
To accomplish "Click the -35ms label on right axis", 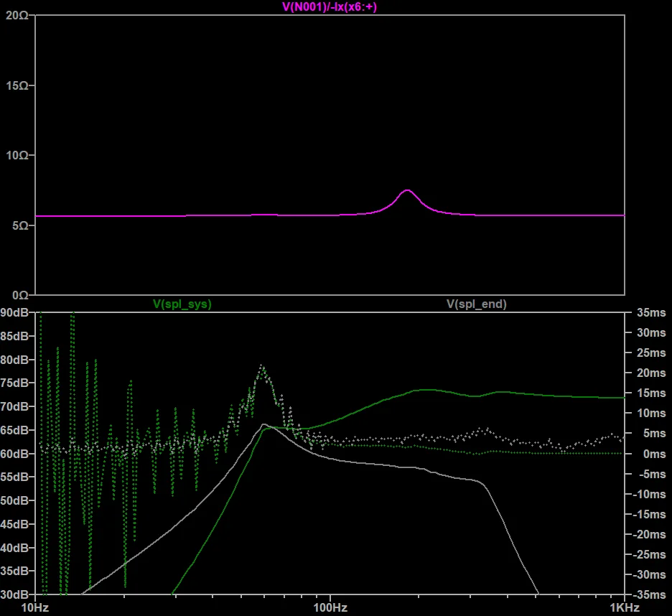I will click(x=647, y=595).
